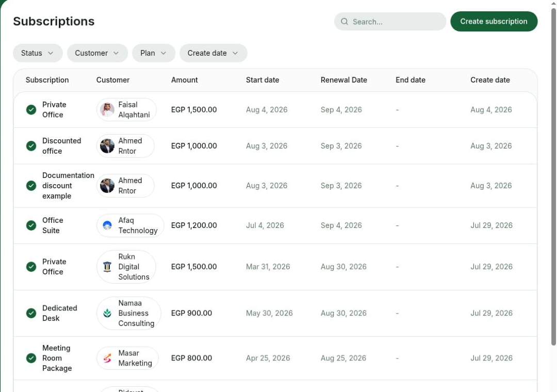Click the Customer column header
This screenshot has height=392, width=557.
[113, 80]
